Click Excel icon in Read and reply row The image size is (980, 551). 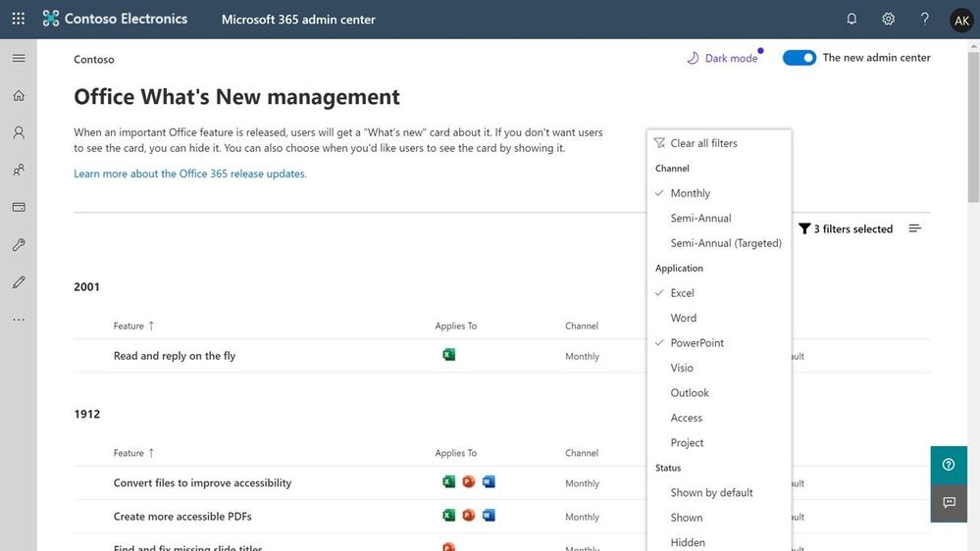pos(448,355)
